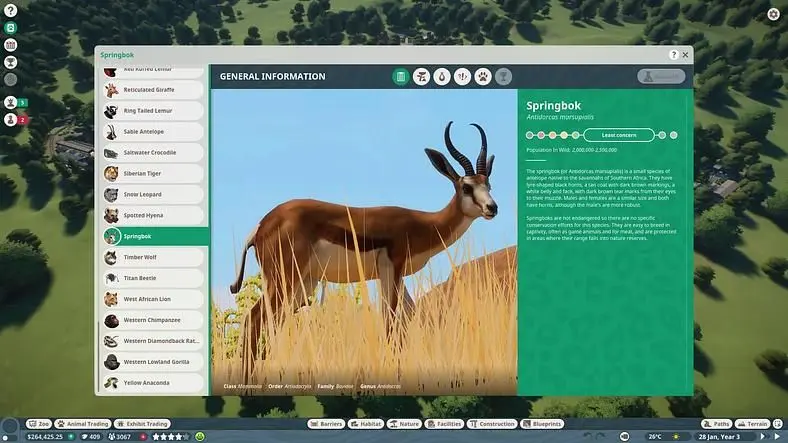The width and height of the screenshot is (788, 443).
Task: Switch to the habitat requirements tab icon
Action: pyautogui.click(x=421, y=77)
